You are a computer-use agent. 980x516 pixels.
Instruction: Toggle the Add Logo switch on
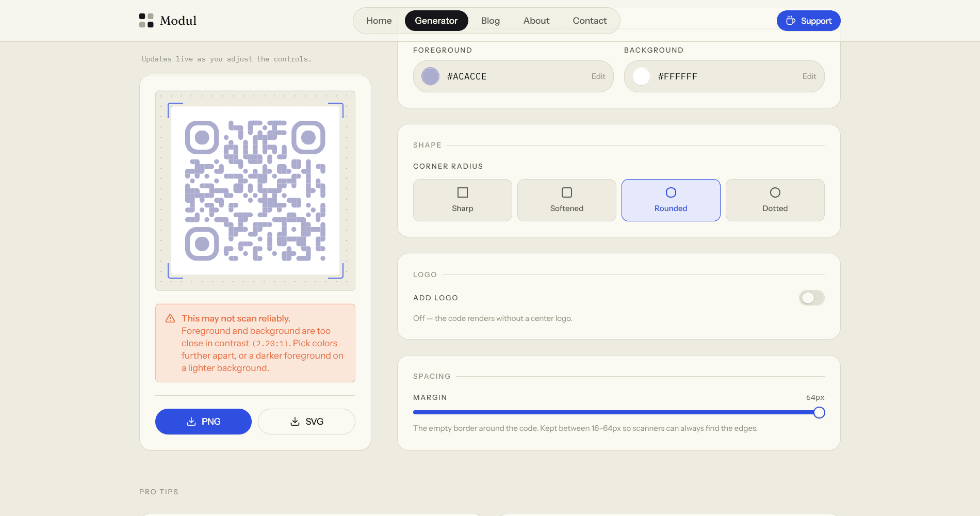coord(812,298)
